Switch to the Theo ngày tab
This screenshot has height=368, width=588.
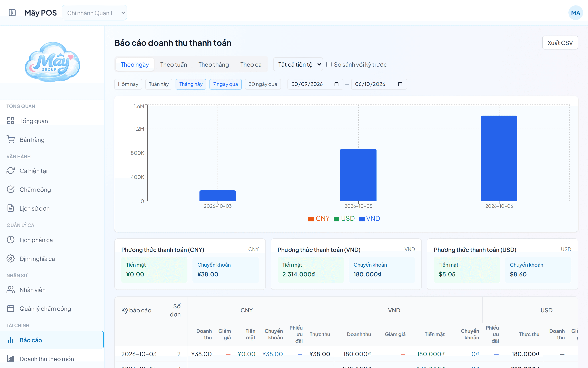pyautogui.click(x=135, y=64)
